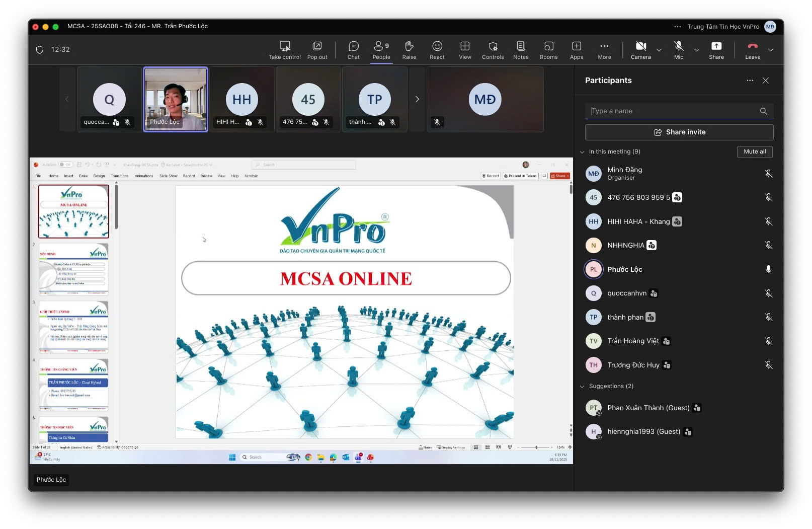Click Present in Teams button
This screenshot has height=529, width=812.
pos(520,176)
